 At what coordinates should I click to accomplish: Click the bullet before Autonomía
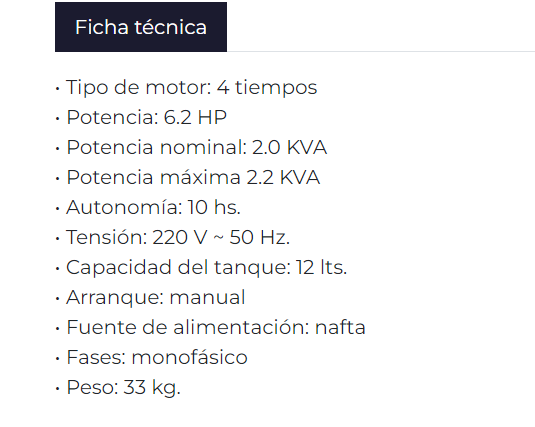[58, 209]
